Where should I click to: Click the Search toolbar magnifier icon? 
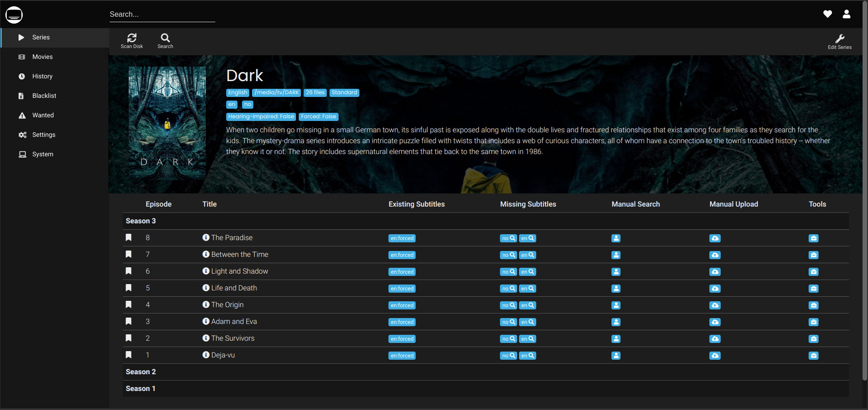(x=165, y=38)
